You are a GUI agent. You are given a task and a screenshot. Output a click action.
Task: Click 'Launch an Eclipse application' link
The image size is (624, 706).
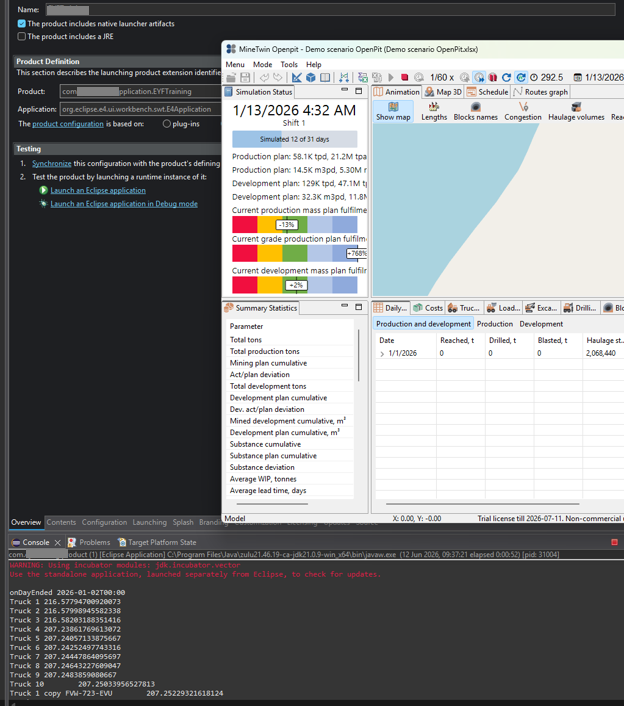tap(98, 190)
